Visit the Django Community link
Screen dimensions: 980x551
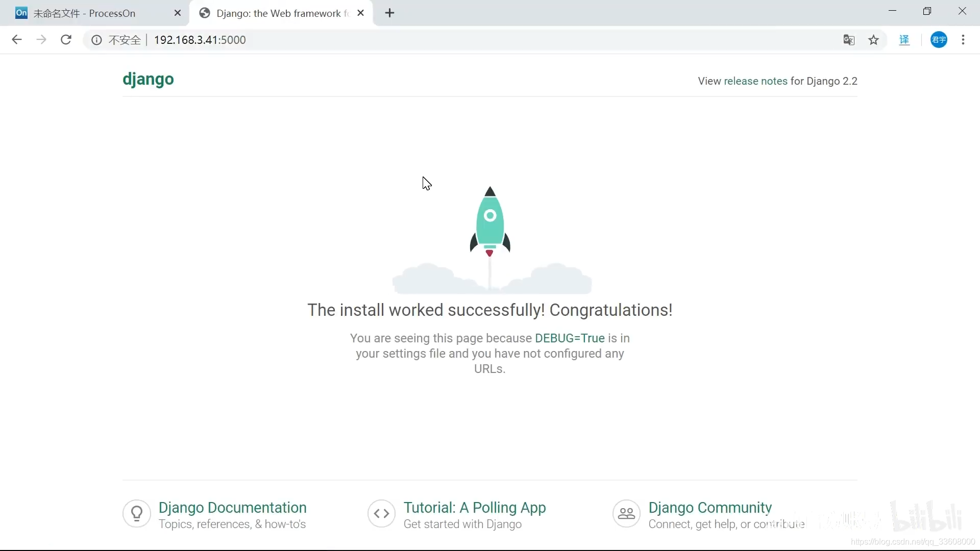click(710, 508)
